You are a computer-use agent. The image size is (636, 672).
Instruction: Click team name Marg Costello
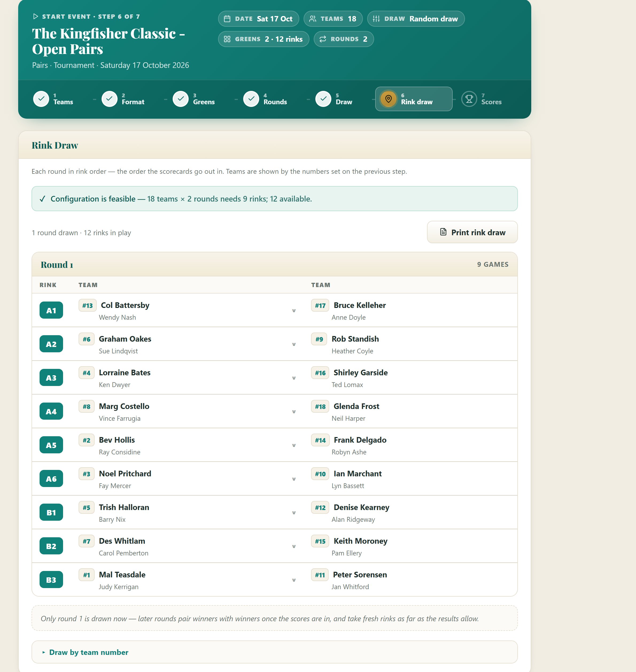click(x=124, y=406)
